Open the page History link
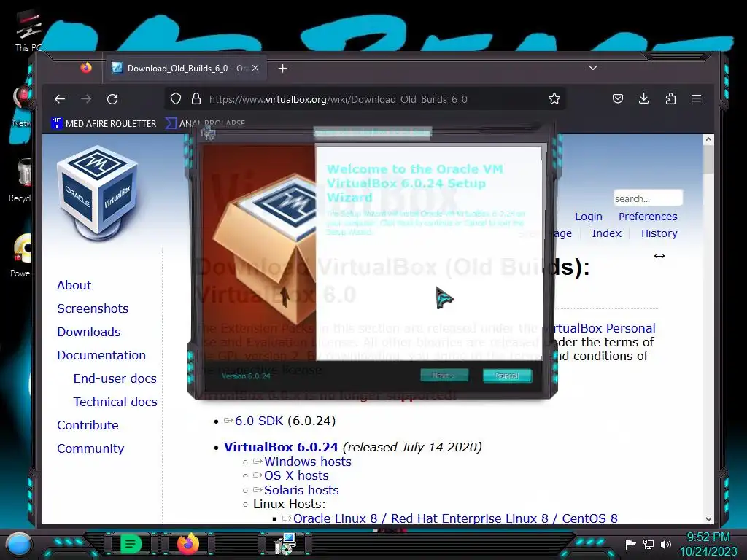747x560 pixels. pos(659,233)
